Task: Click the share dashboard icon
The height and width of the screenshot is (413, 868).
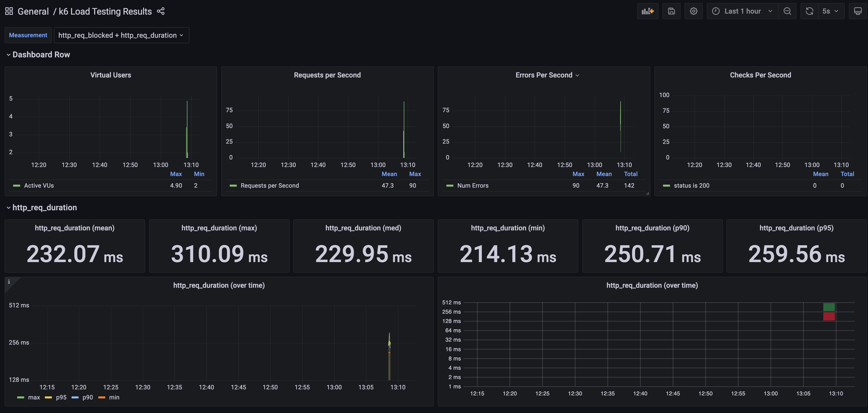Action: (161, 11)
